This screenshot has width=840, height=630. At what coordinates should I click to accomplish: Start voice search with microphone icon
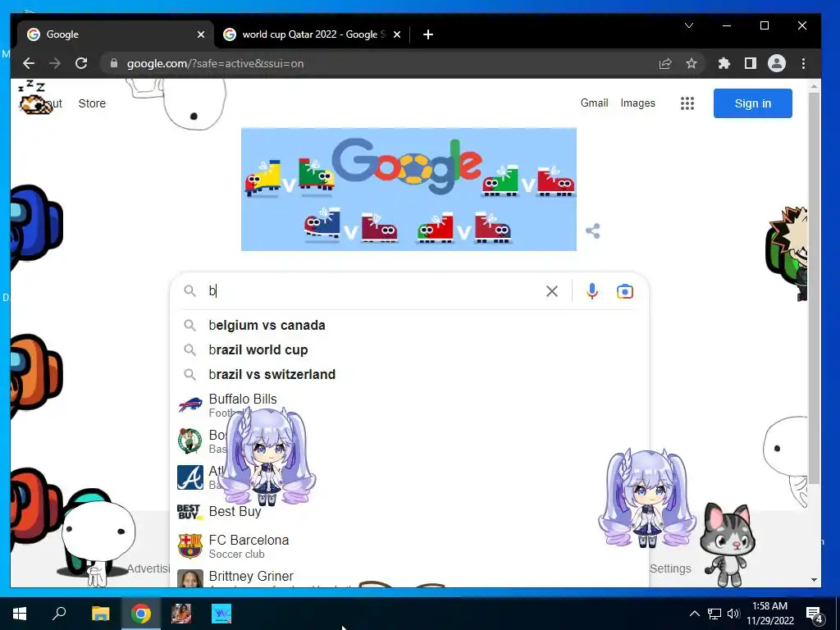coord(592,291)
